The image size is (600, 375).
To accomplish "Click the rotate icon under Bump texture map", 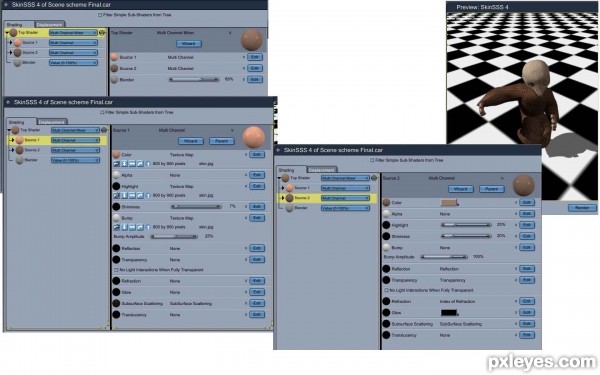I will pos(140,227).
